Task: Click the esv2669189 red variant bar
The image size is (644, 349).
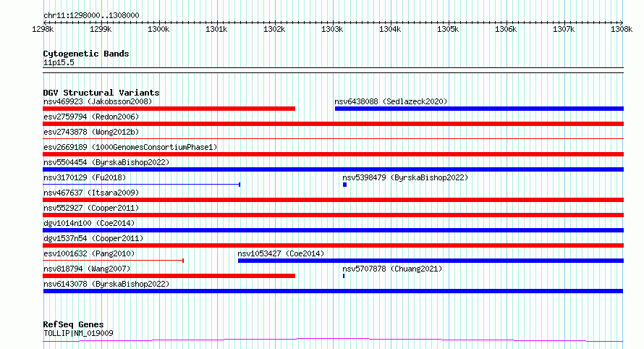Action: 333,154
